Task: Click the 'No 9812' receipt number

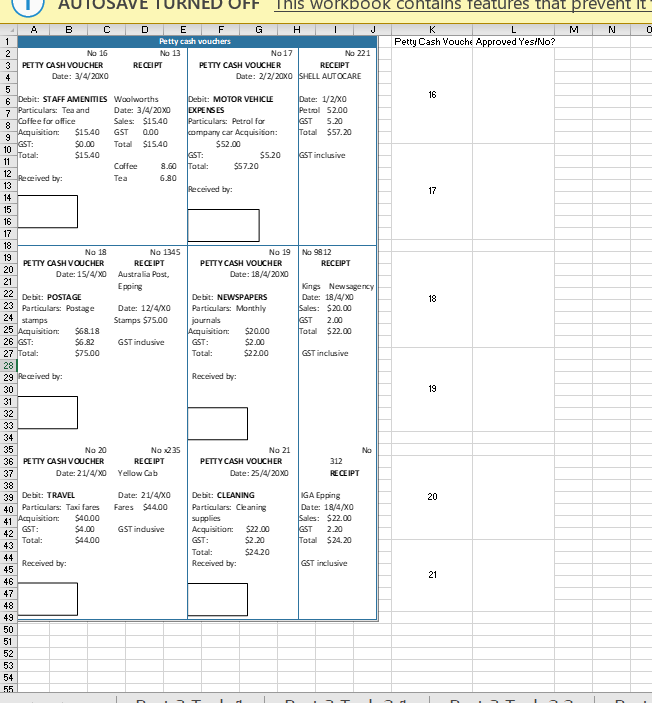Action: tap(317, 252)
